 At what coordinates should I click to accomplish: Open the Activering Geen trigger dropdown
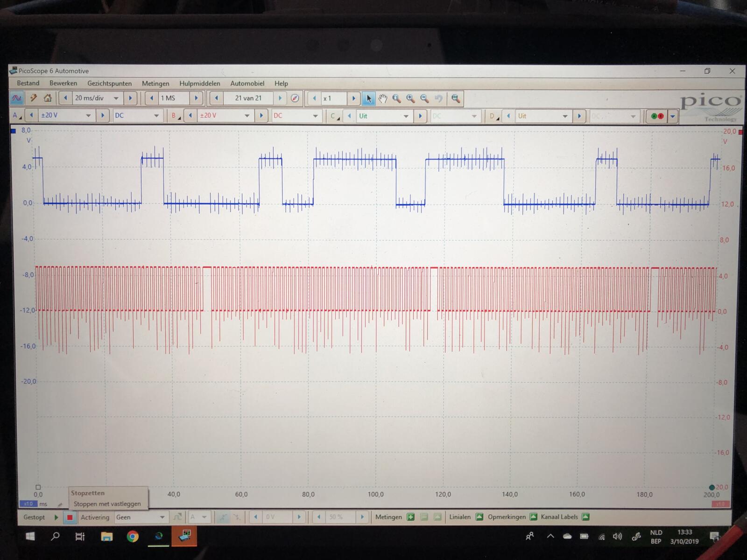162,517
